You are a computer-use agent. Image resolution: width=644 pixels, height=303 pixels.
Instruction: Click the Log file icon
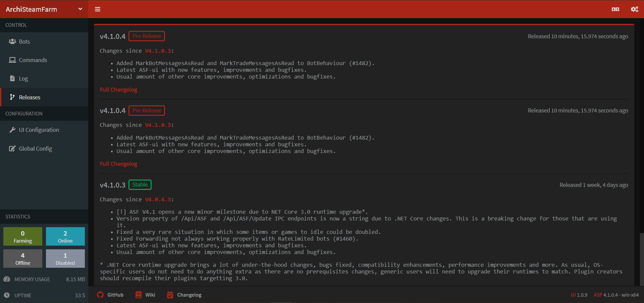[12, 79]
